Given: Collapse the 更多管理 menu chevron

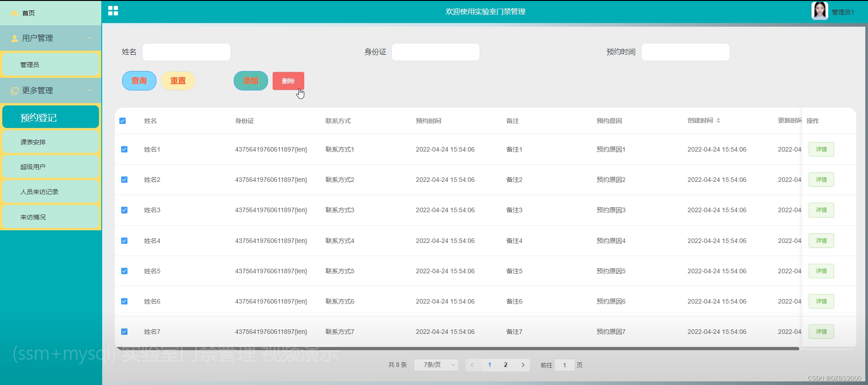Looking at the screenshot, I should point(90,90).
